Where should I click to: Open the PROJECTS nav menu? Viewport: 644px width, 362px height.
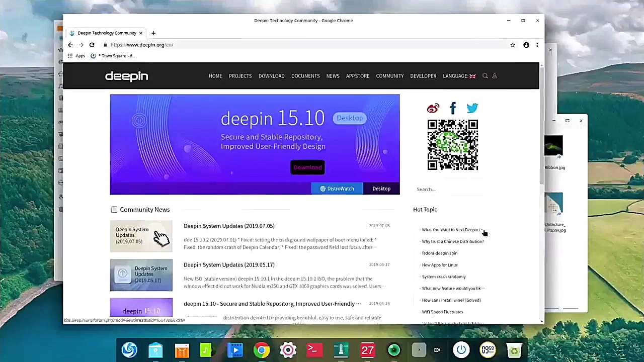point(240,76)
